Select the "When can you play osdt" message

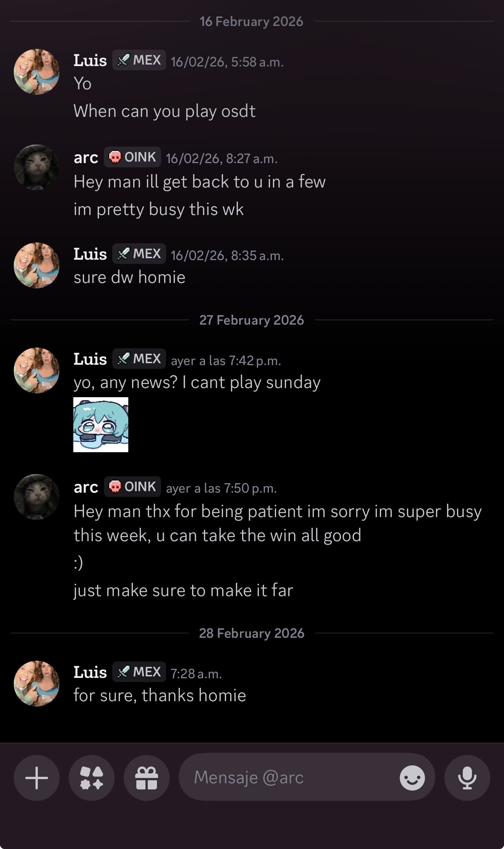point(165,111)
